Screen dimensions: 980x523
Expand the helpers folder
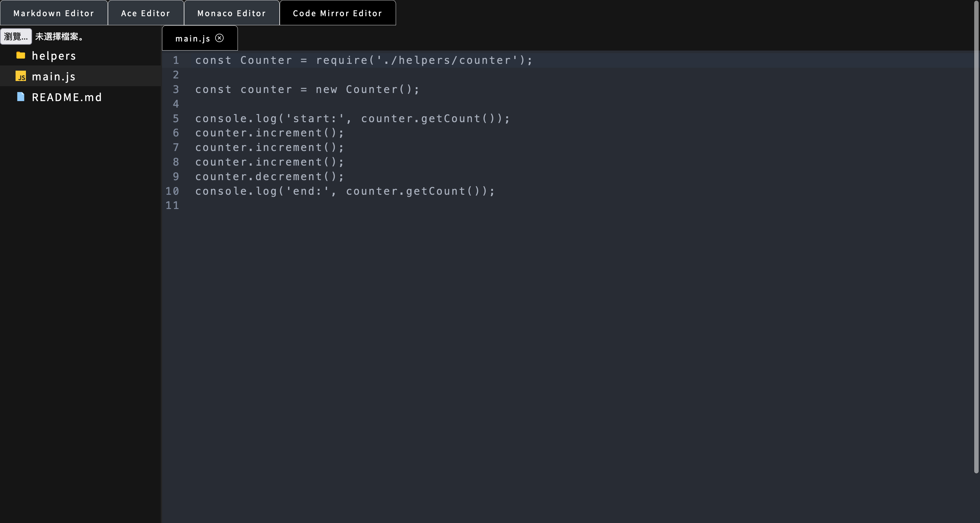coord(54,56)
